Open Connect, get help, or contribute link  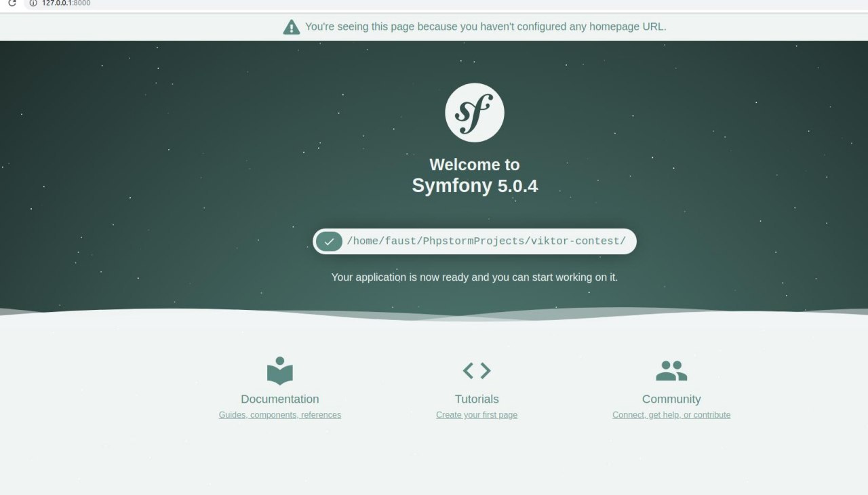click(x=671, y=415)
